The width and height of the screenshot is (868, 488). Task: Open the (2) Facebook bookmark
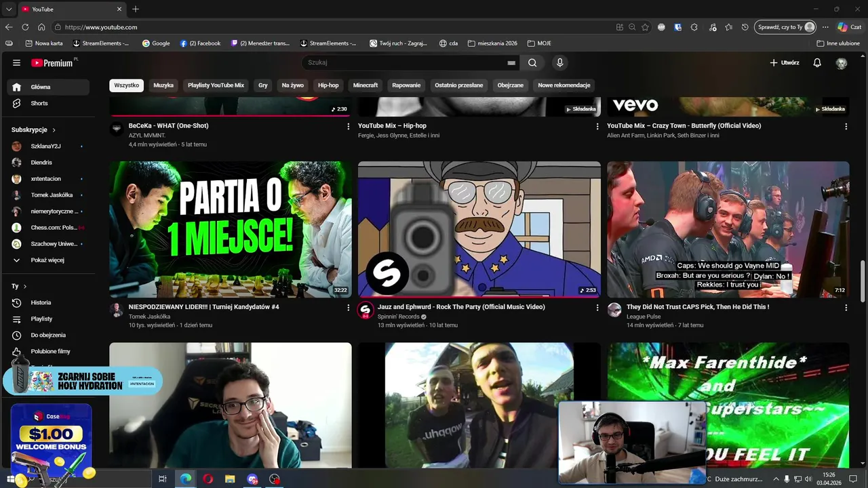point(200,43)
